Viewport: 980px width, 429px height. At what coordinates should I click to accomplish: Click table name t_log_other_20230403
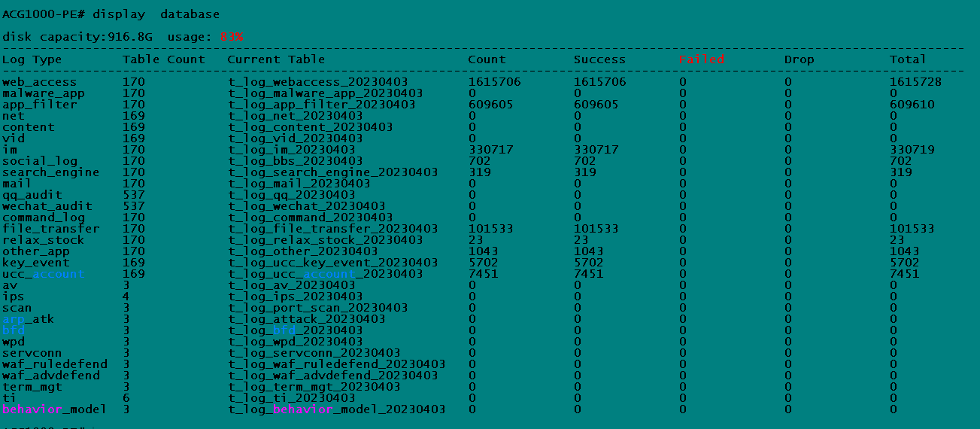303,251
